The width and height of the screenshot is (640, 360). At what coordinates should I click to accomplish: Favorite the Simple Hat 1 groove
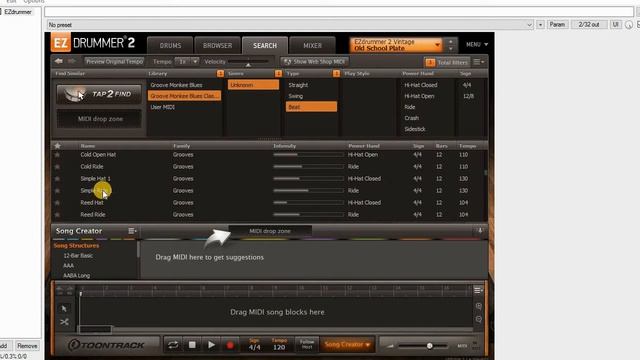[x=57, y=179]
